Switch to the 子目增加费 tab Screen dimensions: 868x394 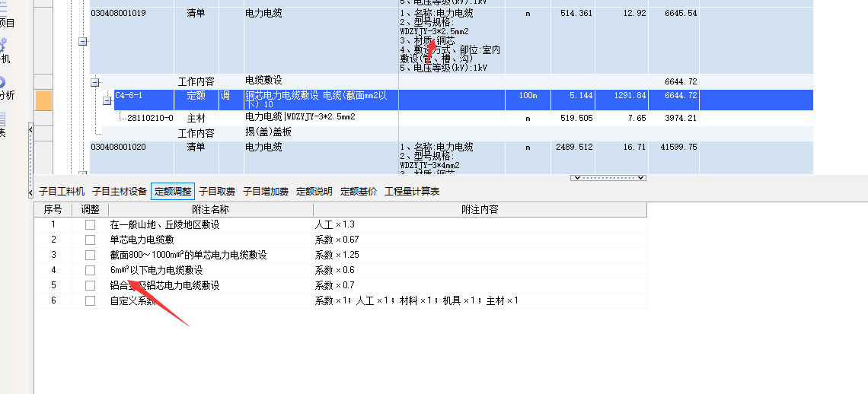266,192
